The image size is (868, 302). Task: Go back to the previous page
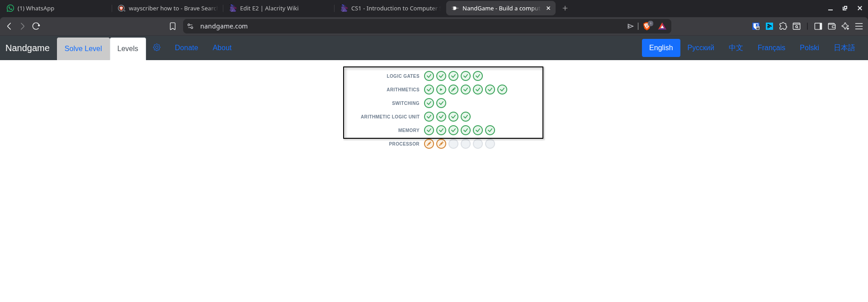(9, 26)
